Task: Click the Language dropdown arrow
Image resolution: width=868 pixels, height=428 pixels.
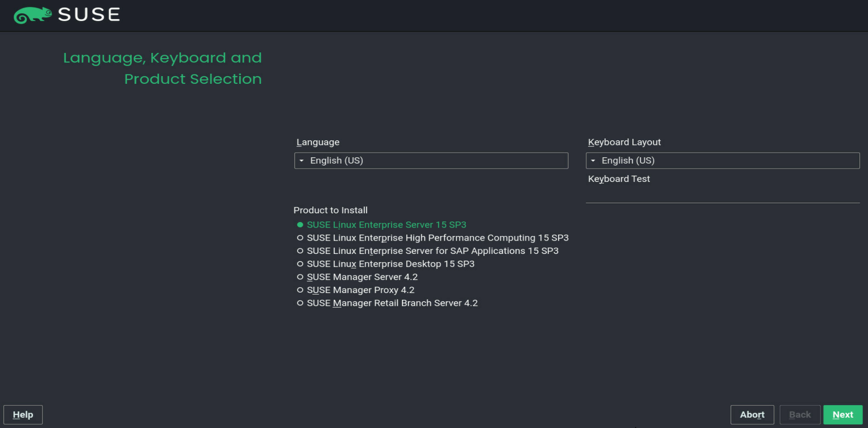Action: [x=301, y=160]
